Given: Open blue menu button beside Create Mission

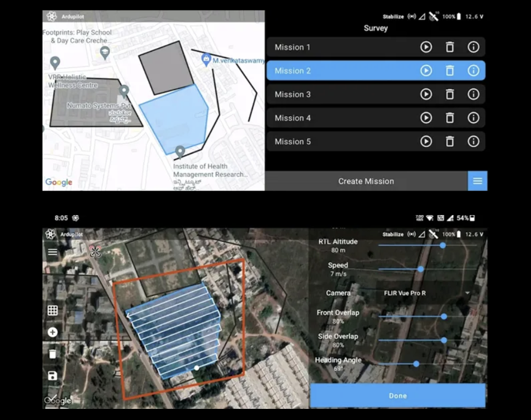Looking at the screenshot, I should [477, 181].
